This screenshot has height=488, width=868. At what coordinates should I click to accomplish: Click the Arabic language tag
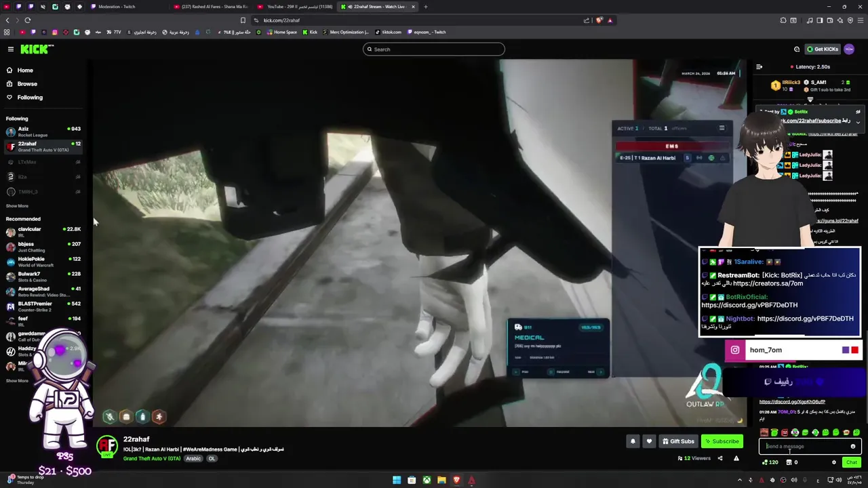pos(194,458)
